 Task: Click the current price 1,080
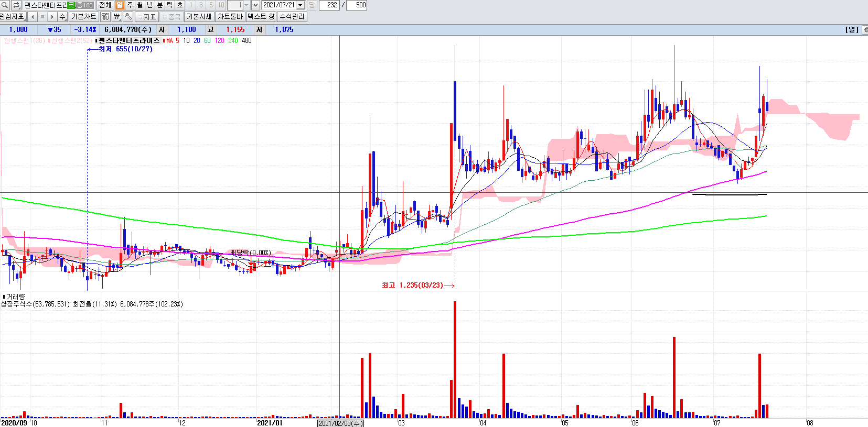click(x=18, y=30)
